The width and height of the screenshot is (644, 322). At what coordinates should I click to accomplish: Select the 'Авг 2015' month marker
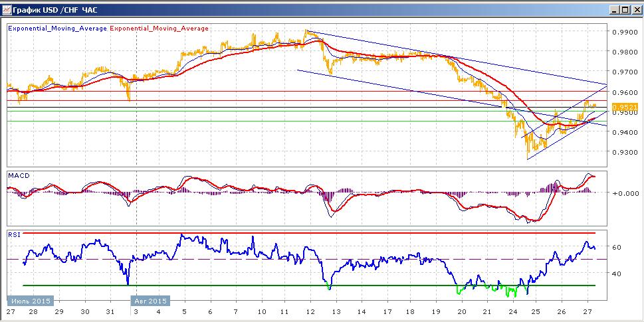click(151, 301)
